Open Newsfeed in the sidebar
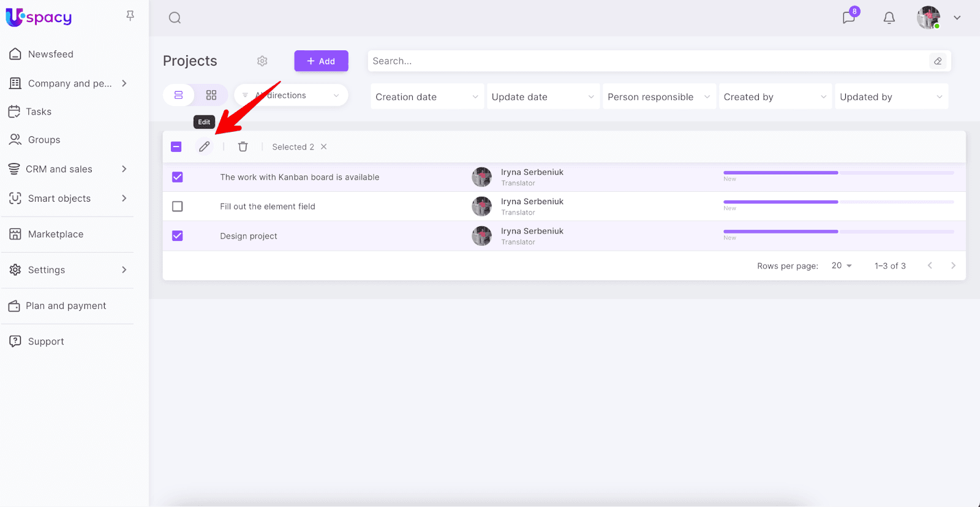This screenshot has width=980, height=507. (50, 54)
